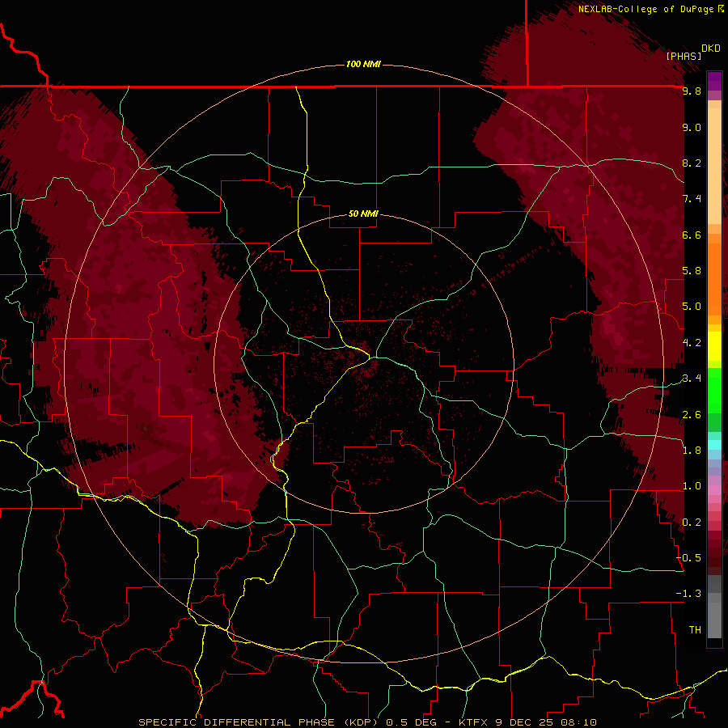Image resolution: width=728 pixels, height=728 pixels.
Task: Click the yellow segment of color bar
Action: (714, 346)
